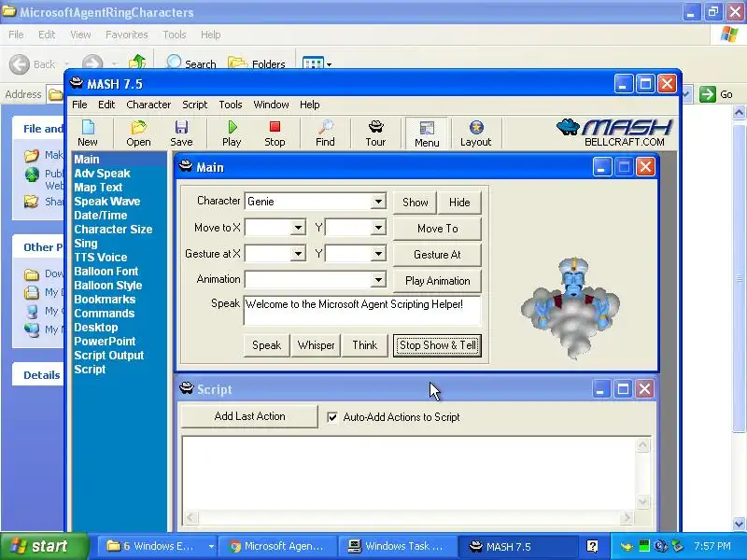Click the Show button
747x560 pixels.
click(x=415, y=203)
